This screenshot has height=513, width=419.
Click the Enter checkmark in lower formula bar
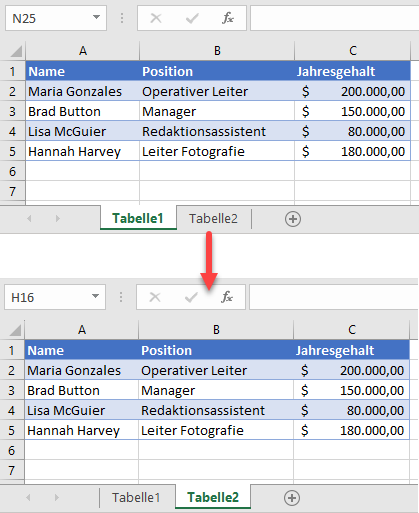coord(191,297)
